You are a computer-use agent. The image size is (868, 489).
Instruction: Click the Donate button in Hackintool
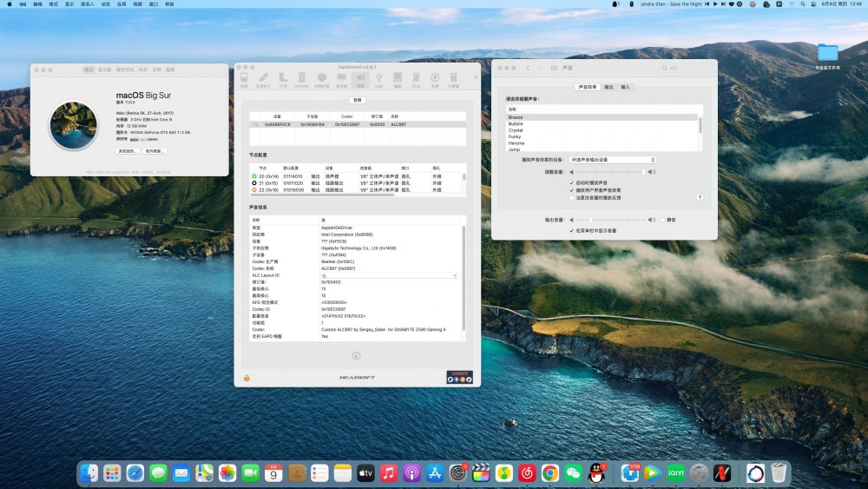(459, 377)
